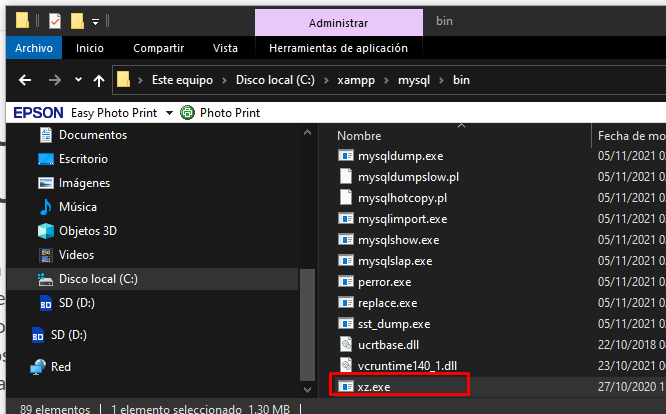This screenshot has width=666, height=414.
Task: Click the mysqldump.exe file icon
Action: tap(346, 156)
